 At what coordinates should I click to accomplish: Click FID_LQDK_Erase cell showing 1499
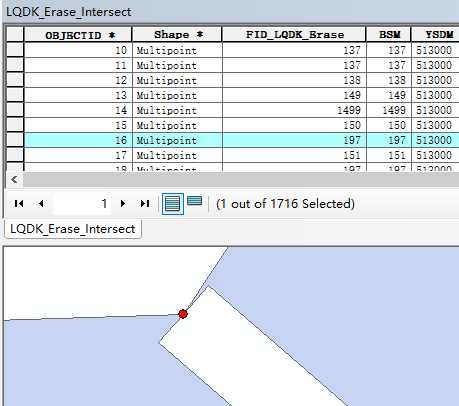(294, 110)
